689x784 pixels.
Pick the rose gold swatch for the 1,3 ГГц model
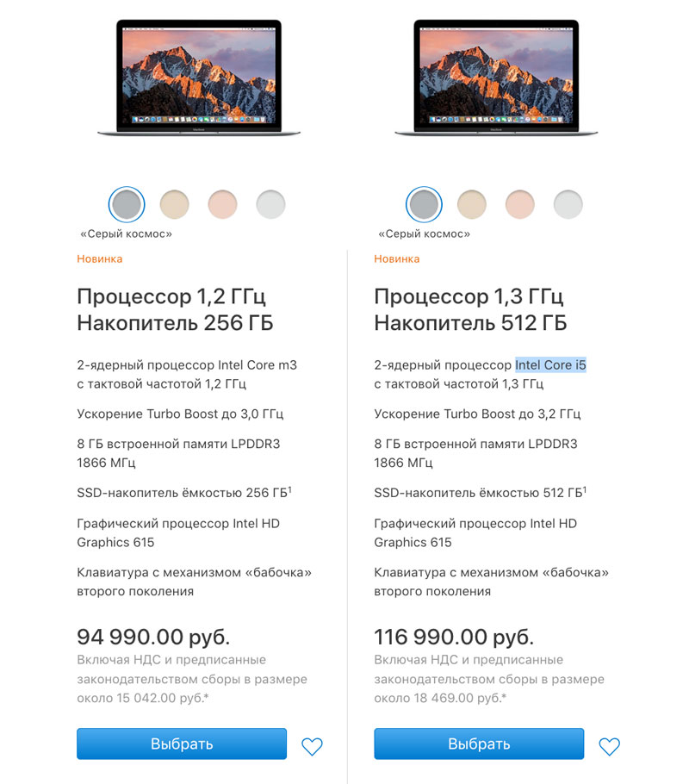[519, 205]
